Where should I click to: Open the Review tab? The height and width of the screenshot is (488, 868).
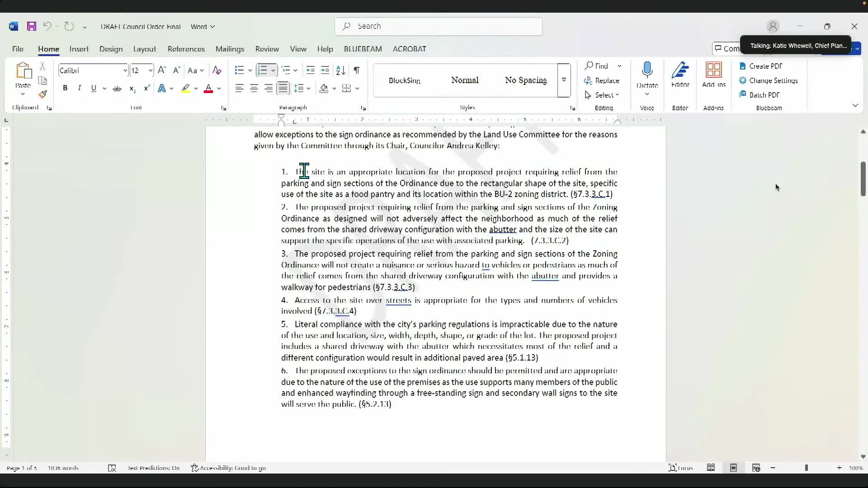[x=267, y=49]
